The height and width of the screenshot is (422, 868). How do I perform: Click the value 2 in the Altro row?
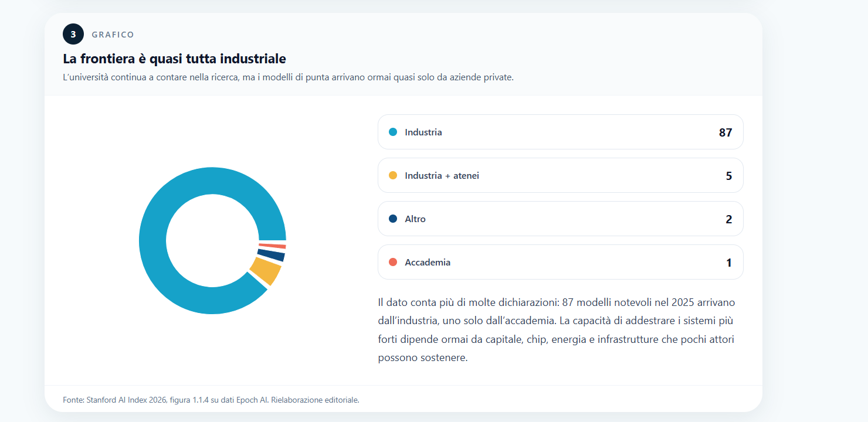tap(729, 219)
